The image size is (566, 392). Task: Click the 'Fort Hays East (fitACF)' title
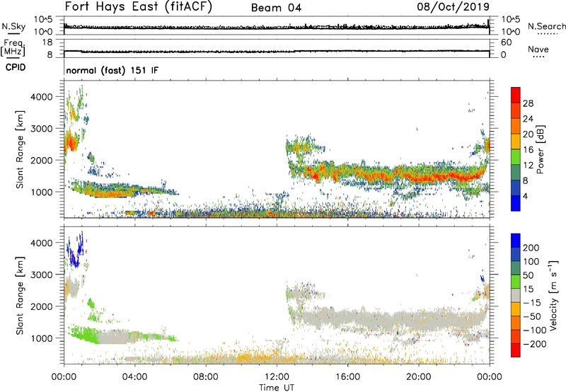(139, 7)
